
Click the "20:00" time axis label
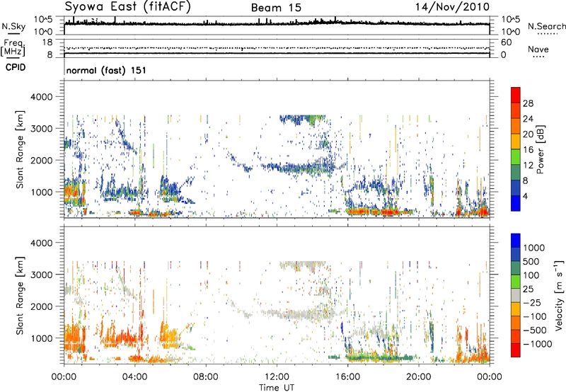pyautogui.click(x=419, y=377)
